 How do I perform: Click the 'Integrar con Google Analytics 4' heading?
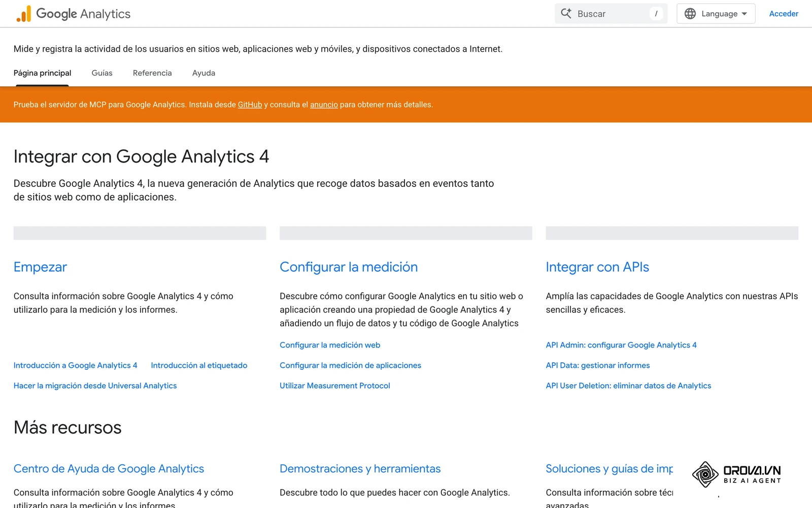click(x=141, y=156)
